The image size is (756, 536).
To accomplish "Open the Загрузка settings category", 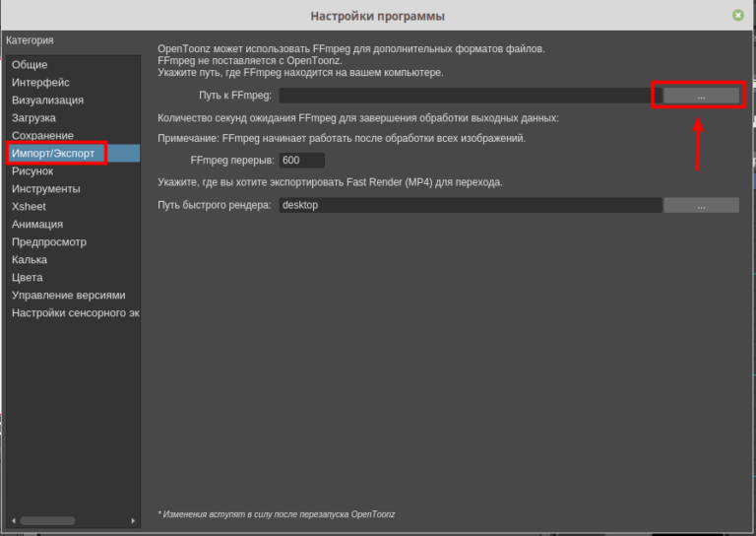I will pyautogui.click(x=73, y=118).
